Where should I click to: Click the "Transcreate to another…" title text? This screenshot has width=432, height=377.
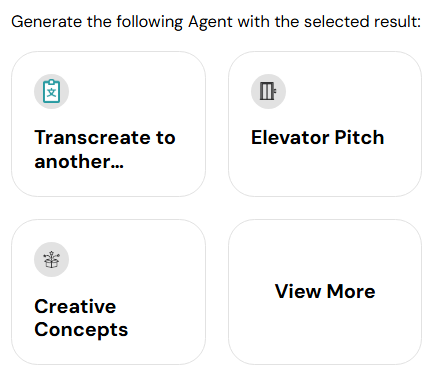(105, 149)
